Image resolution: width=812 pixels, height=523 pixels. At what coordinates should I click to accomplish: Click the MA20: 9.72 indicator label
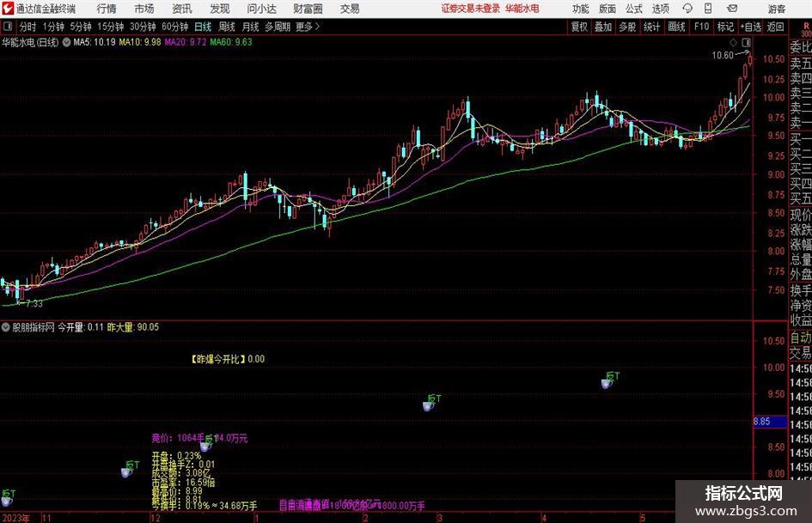pos(186,42)
